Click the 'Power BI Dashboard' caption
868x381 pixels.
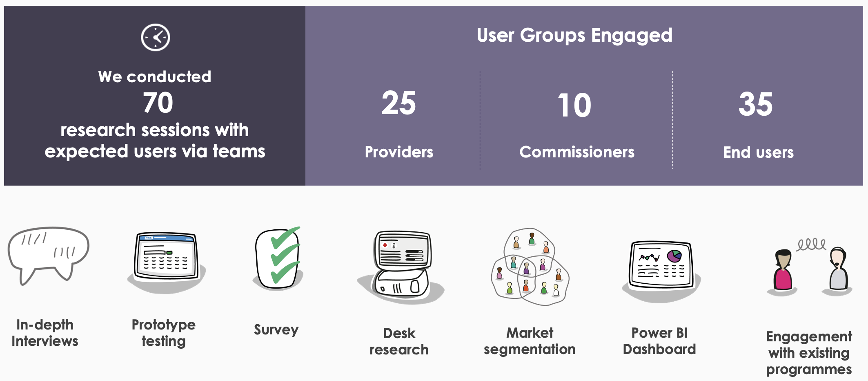[x=659, y=341]
